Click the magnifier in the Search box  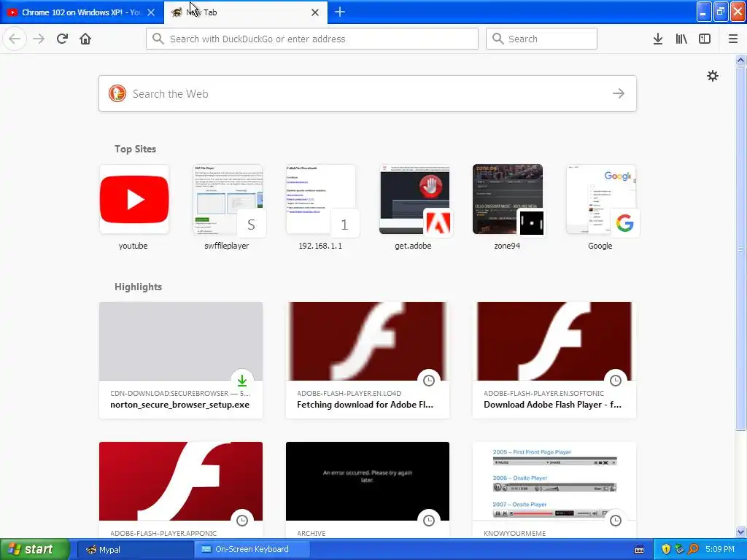[x=498, y=39]
